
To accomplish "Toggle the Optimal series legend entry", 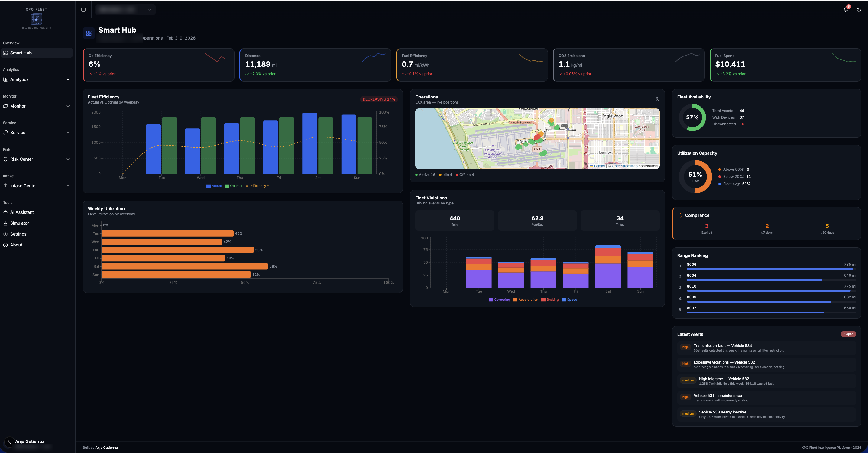I will 234,186.
